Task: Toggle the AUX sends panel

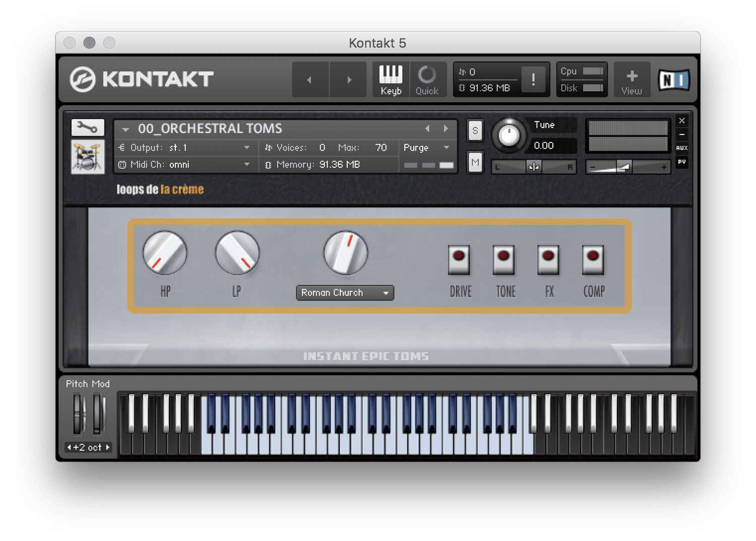Action: click(x=682, y=148)
